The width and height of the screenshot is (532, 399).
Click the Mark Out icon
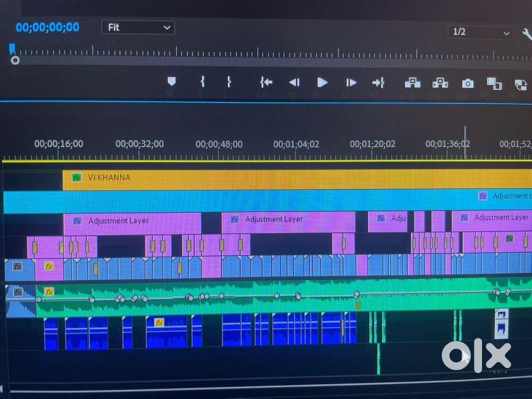pos(229,82)
